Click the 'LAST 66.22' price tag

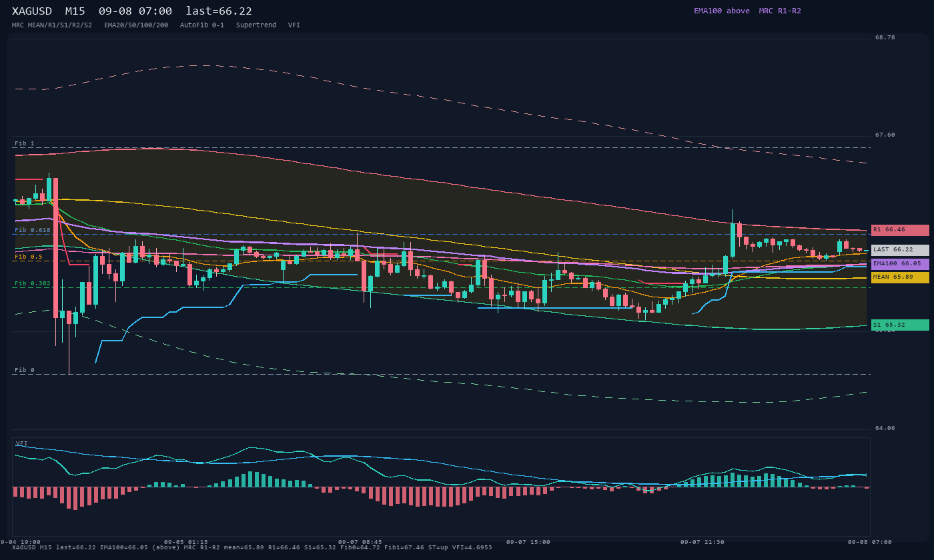coord(900,250)
